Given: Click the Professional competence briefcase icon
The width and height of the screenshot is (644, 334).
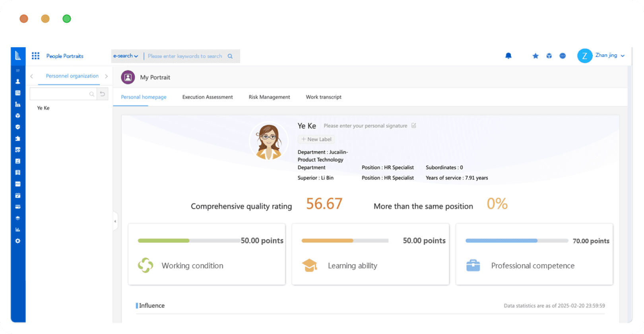Looking at the screenshot, I should pyautogui.click(x=473, y=265).
